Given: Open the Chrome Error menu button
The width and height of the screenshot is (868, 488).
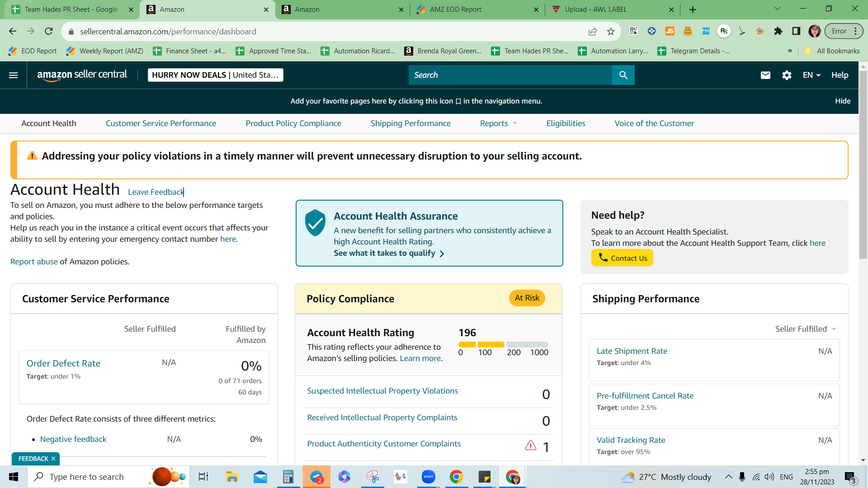Looking at the screenshot, I should point(844,31).
